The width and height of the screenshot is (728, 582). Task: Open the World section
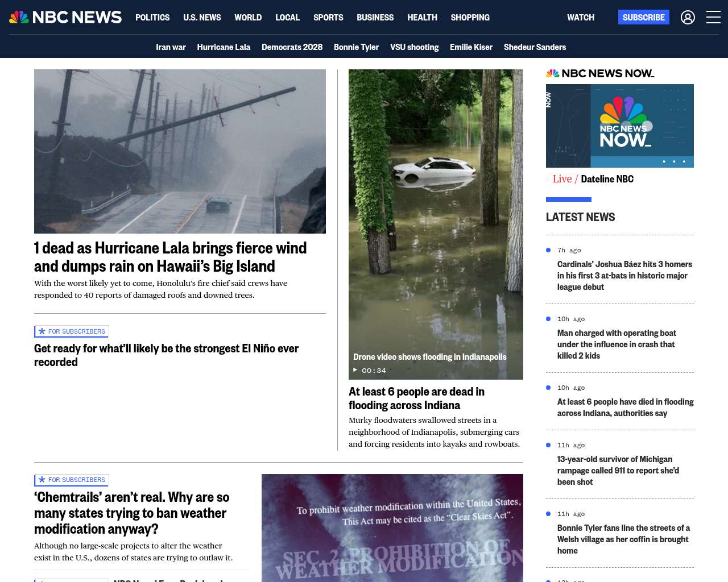click(248, 18)
